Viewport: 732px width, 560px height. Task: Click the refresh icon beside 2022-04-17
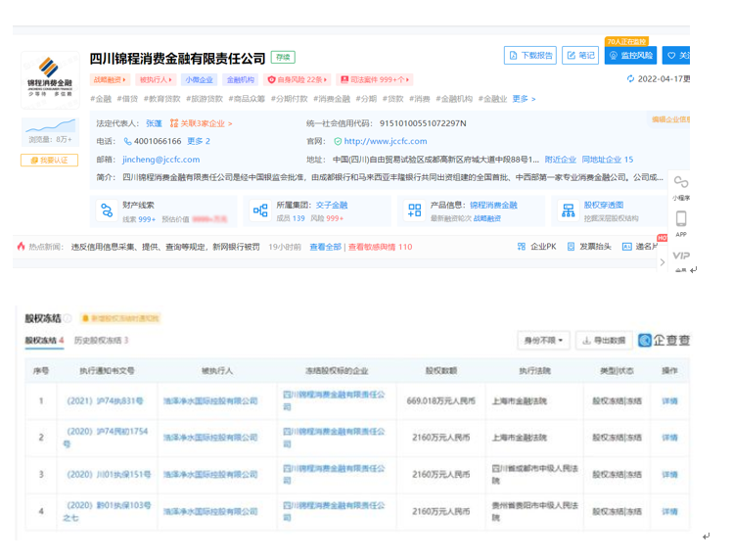point(630,79)
